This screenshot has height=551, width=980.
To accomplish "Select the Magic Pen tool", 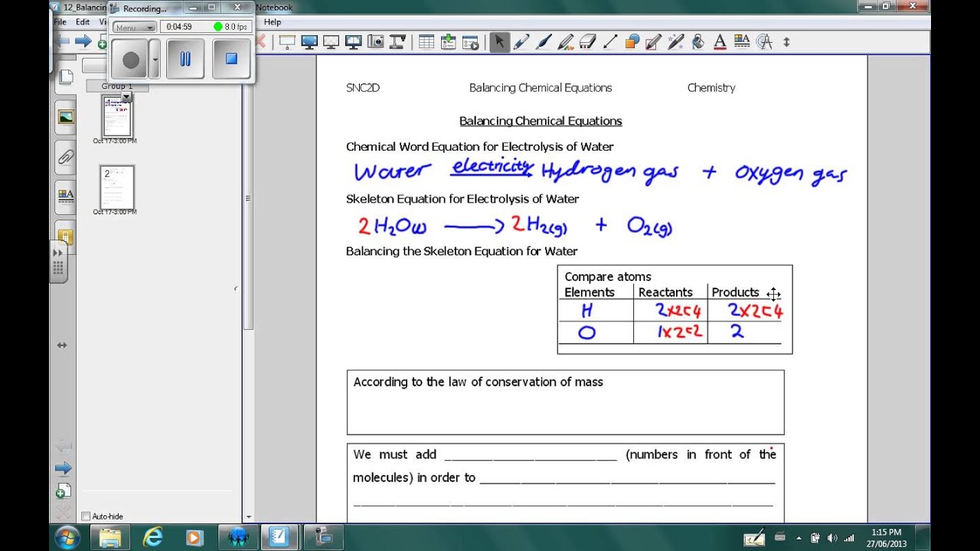I will [676, 42].
